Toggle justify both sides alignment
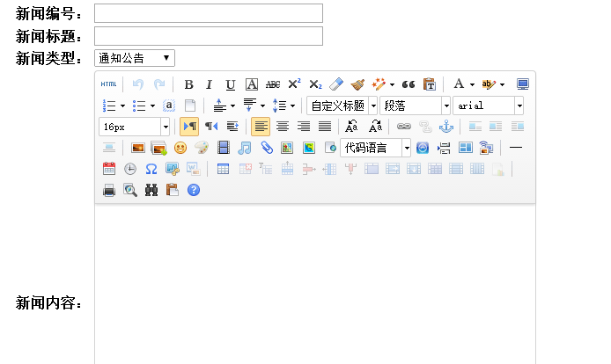The height and width of the screenshot is (364, 611). pyautogui.click(x=324, y=127)
